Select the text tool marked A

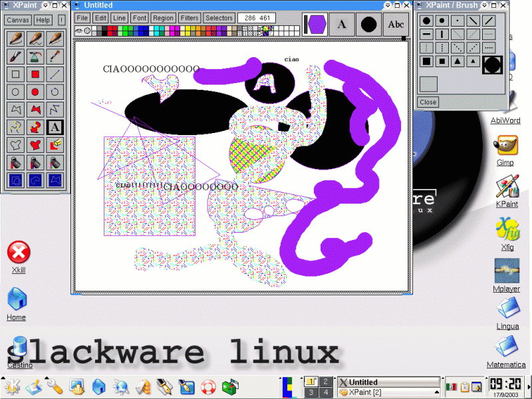[55, 127]
